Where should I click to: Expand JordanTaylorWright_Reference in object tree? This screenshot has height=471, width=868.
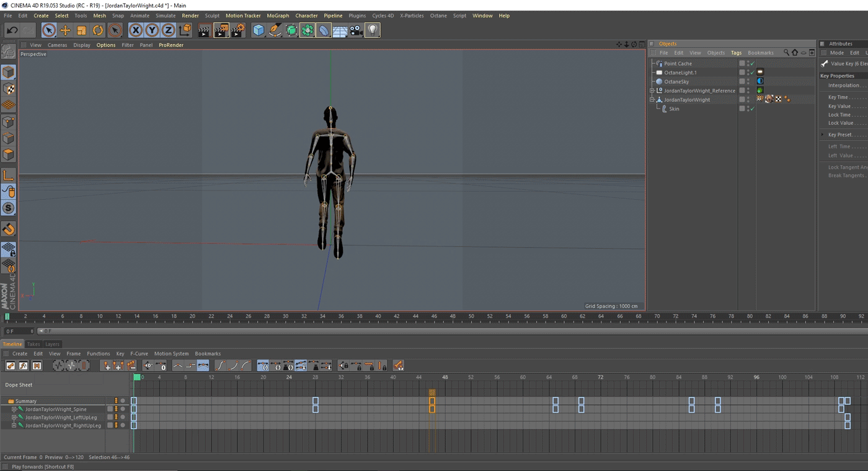(652, 91)
